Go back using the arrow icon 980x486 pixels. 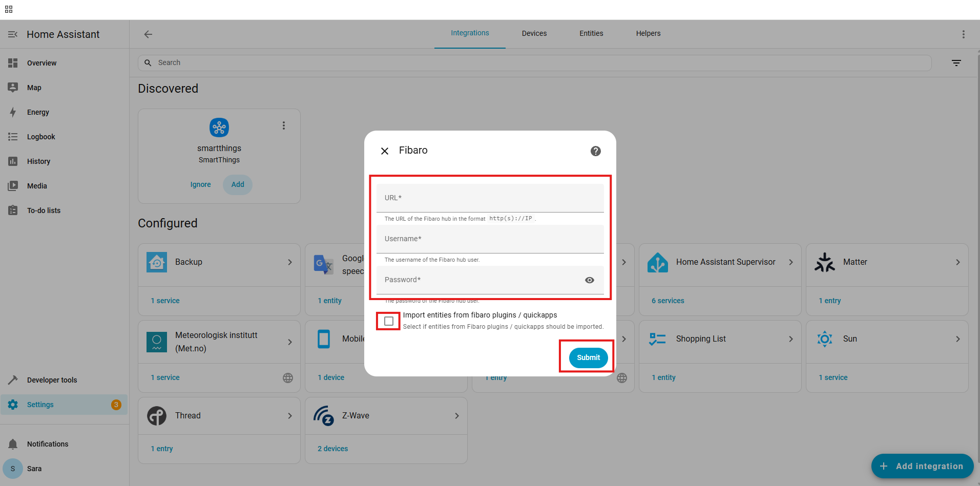coord(148,34)
